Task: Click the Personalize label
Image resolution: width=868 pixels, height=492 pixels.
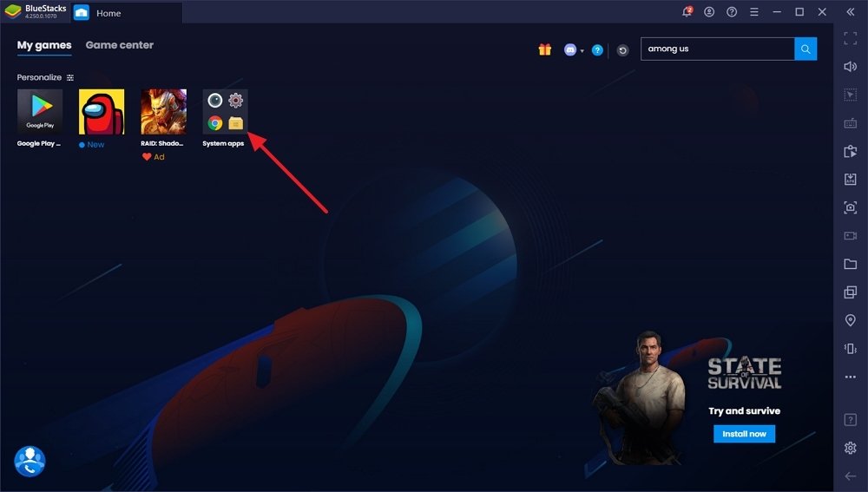Action: coord(39,77)
